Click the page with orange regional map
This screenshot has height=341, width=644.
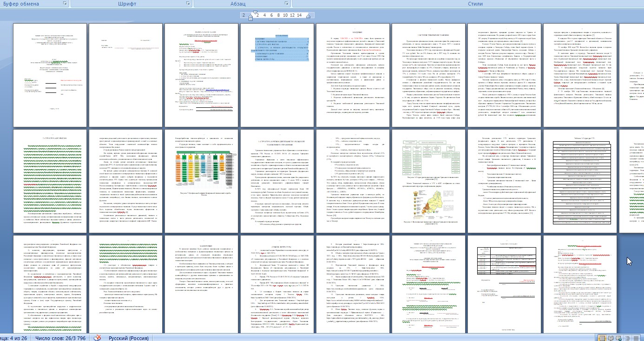(429, 181)
